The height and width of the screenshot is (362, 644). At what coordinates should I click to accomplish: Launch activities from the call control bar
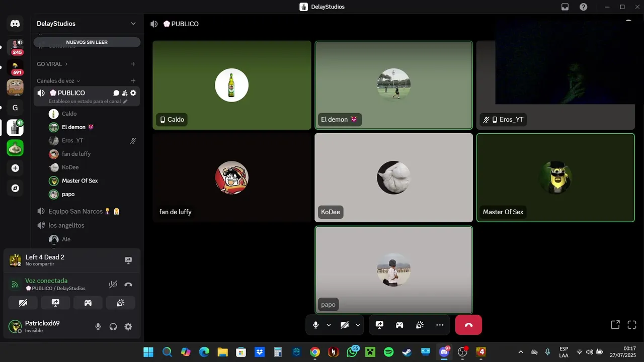(399, 325)
